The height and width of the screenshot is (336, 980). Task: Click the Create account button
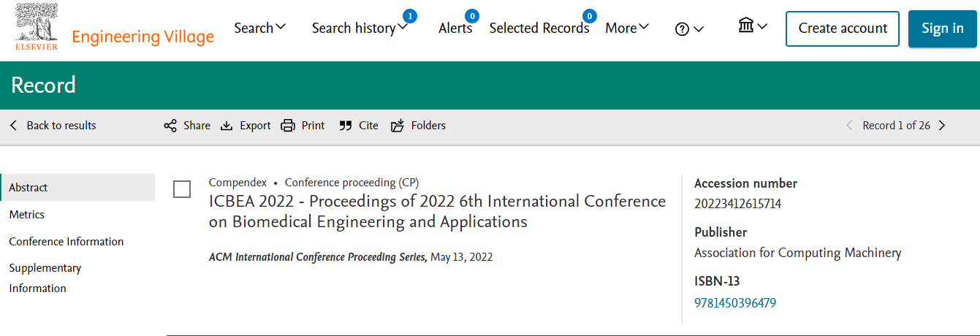pos(843,28)
